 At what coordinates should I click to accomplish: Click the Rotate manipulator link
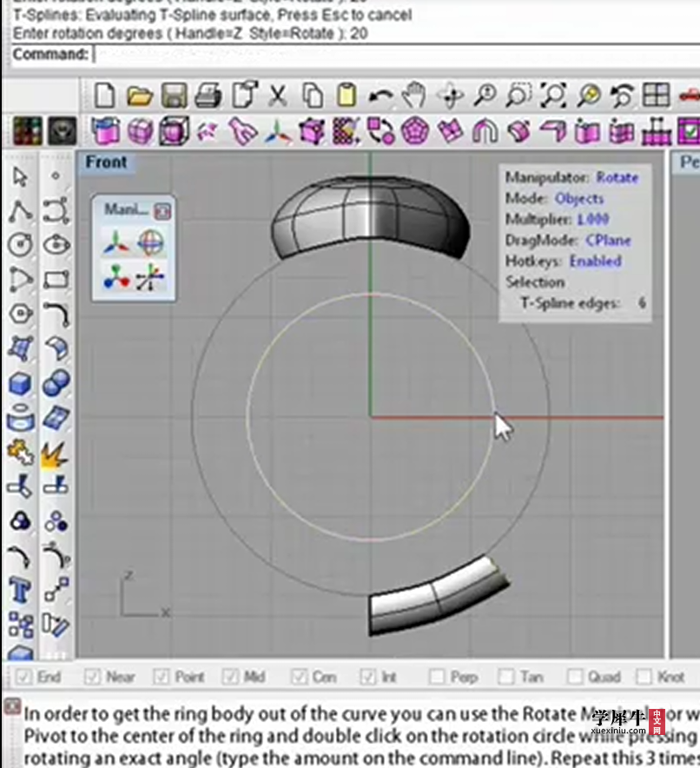[x=617, y=177]
